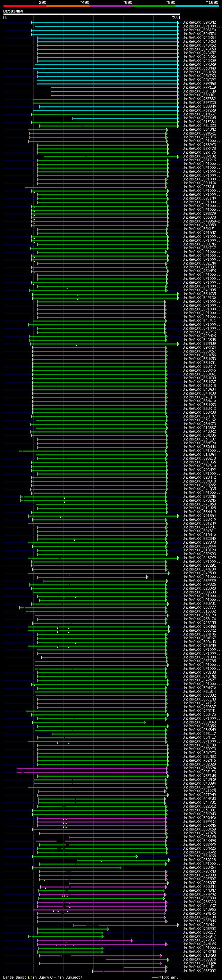Click the =100char. scale legend
Viewport: 222px width, 980px height.
tap(165, 977)
